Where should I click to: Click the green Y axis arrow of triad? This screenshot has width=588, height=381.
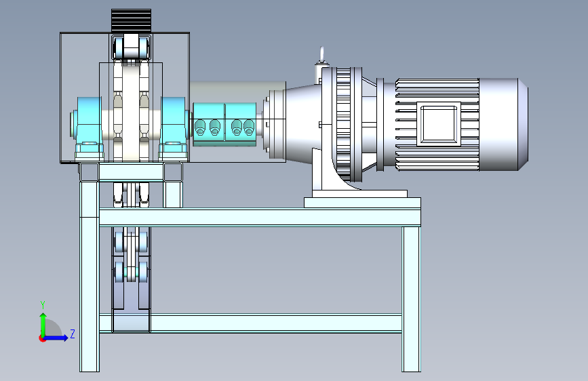click(x=43, y=324)
